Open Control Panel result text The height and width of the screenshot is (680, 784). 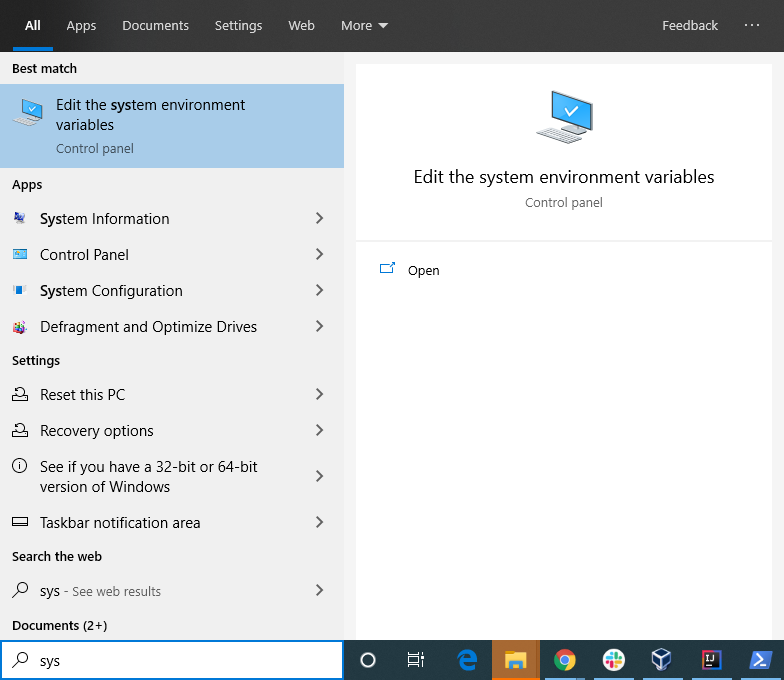click(x=84, y=254)
